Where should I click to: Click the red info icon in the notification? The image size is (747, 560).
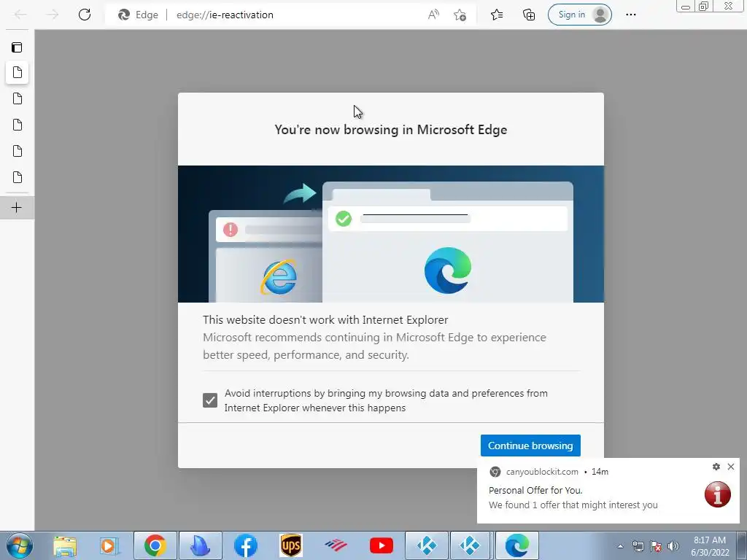pyautogui.click(x=718, y=494)
